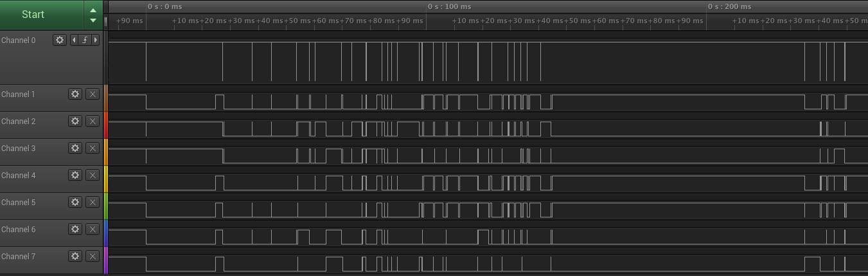Select the Channel 3 label

coord(19,149)
